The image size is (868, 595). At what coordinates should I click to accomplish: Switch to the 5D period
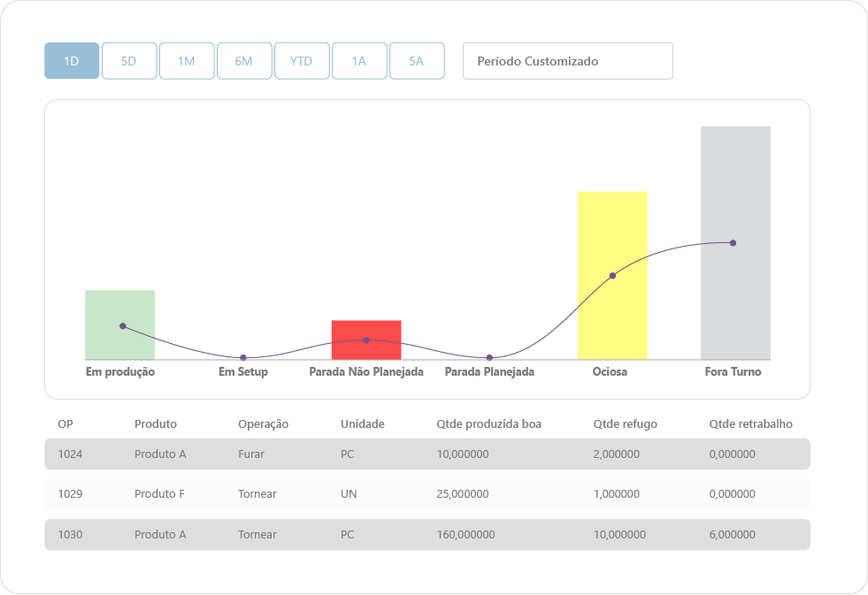tap(129, 61)
